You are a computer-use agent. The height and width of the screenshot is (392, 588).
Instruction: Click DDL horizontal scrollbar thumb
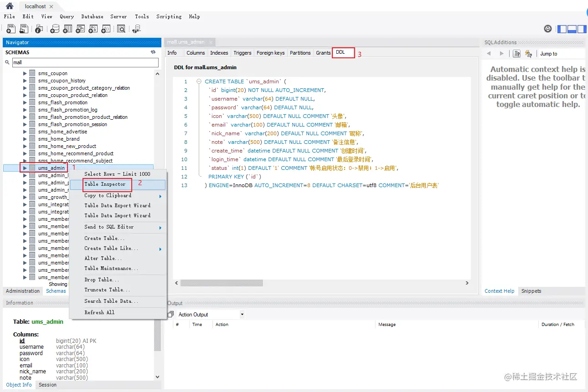coord(222,283)
